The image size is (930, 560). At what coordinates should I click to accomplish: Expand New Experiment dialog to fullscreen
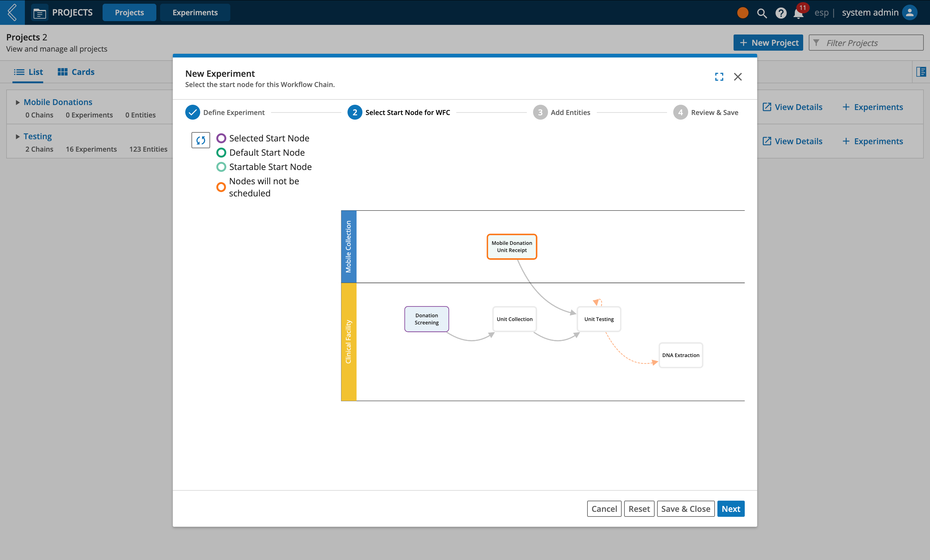[719, 76]
